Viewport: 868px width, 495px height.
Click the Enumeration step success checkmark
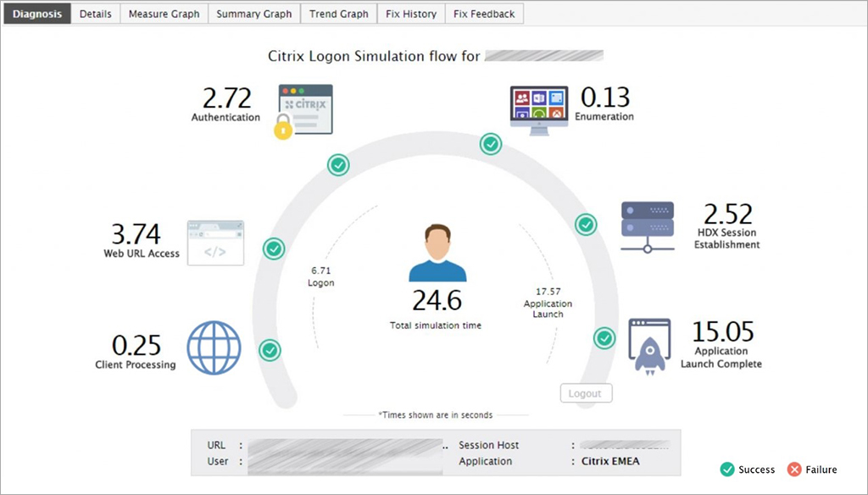point(491,144)
